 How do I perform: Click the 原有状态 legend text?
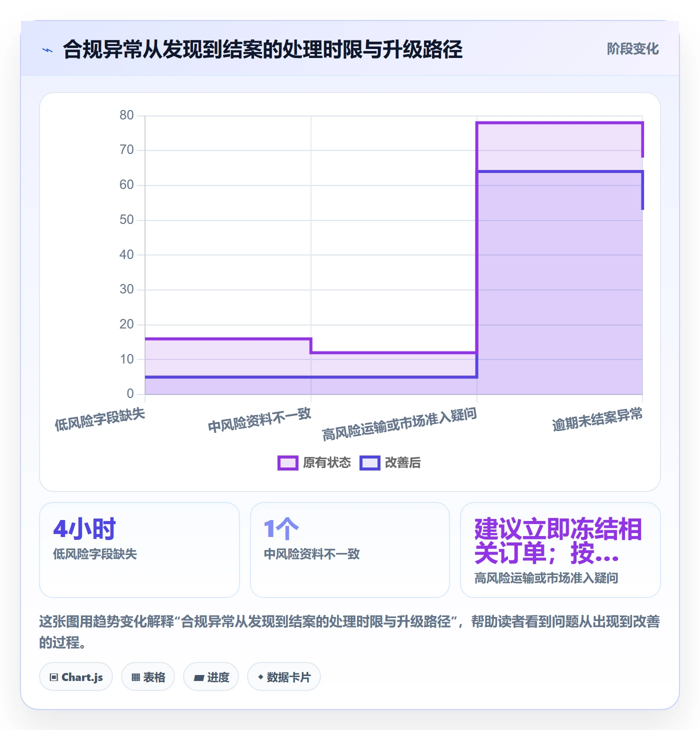pos(327,463)
